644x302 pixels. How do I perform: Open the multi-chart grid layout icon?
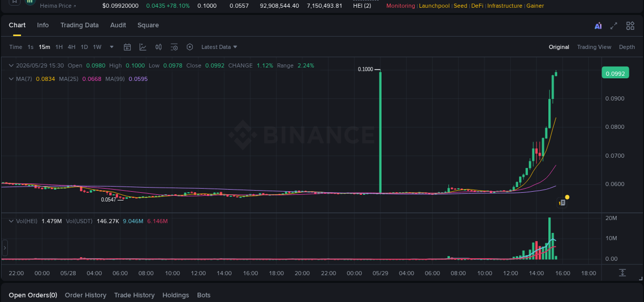[x=630, y=26]
